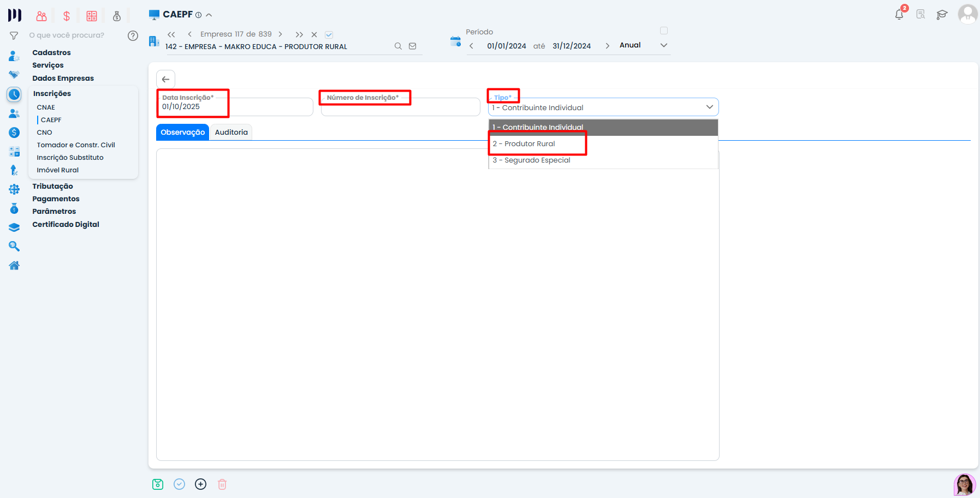Click the handshake sidebar icon
The image size is (980, 498).
[x=14, y=75]
